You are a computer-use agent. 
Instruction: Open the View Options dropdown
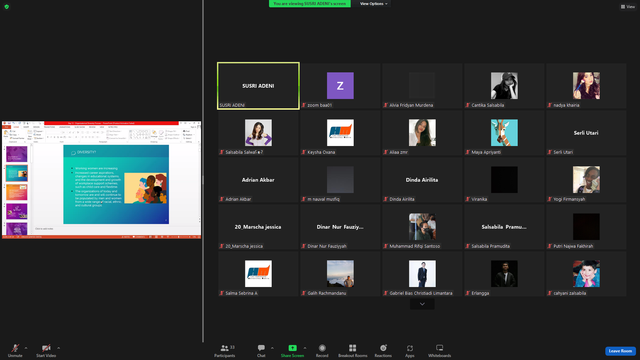pos(373,4)
